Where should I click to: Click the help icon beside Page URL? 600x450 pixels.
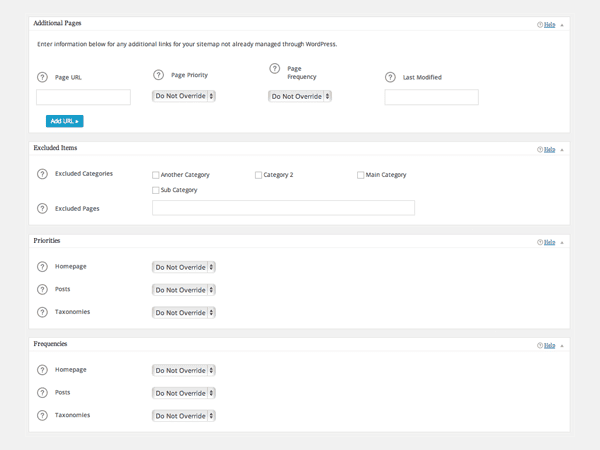point(42,77)
